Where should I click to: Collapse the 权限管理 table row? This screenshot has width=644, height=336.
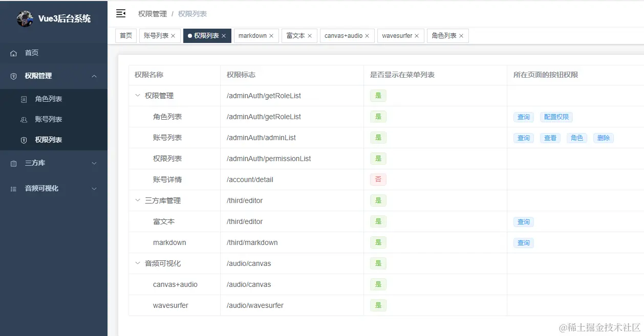click(x=138, y=96)
